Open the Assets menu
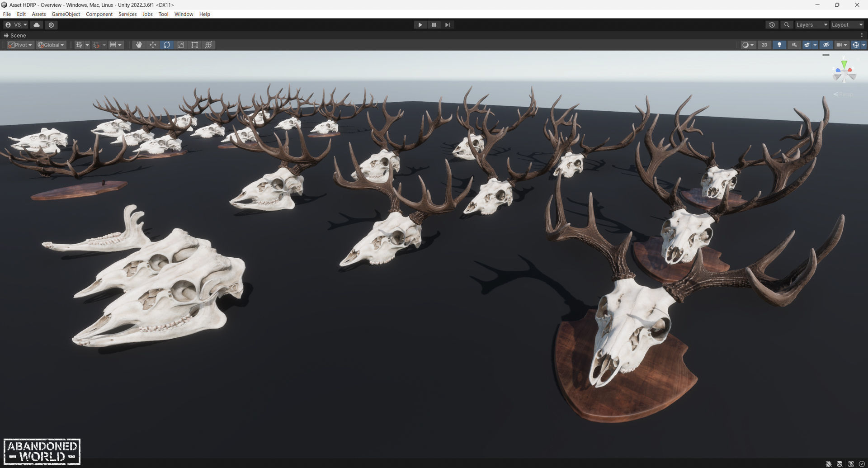 tap(39, 14)
